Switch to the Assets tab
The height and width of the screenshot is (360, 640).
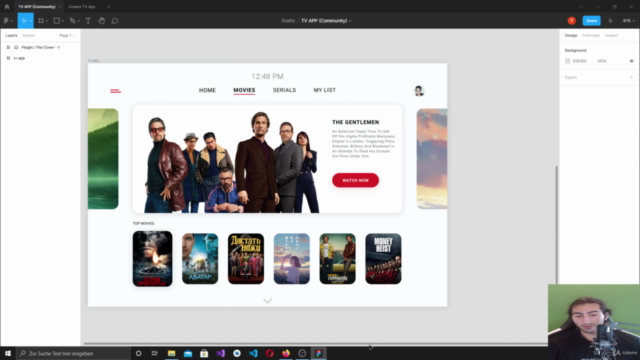[29, 36]
